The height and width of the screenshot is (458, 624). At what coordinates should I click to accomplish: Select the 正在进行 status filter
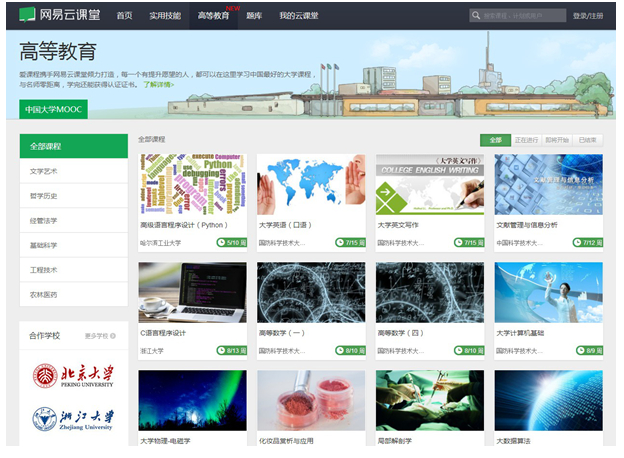pos(526,140)
